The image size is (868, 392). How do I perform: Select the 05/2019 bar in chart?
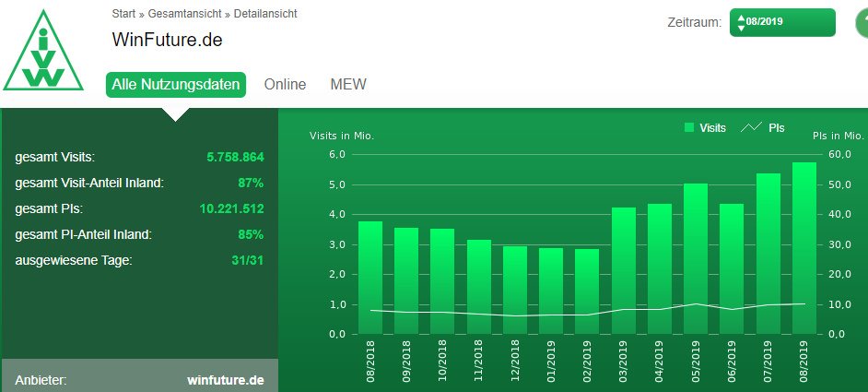click(696, 259)
